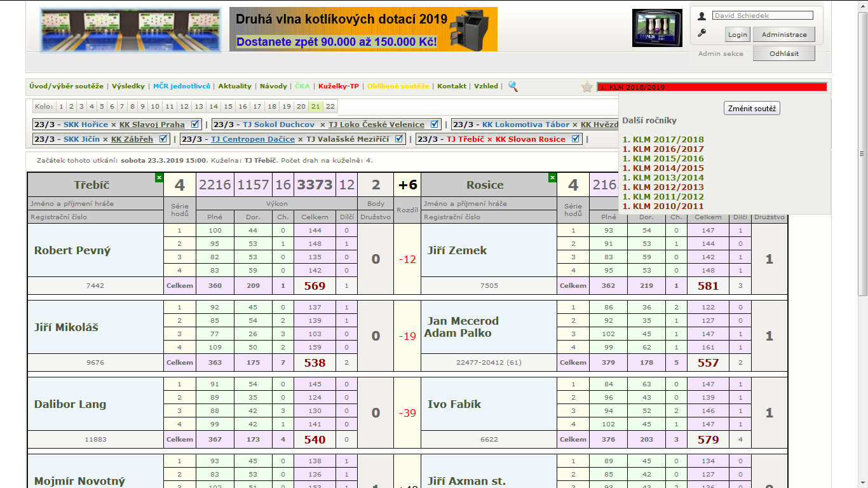The image size is (868, 488).
Task: Click the bowling pins device thumbnail
Action: point(657,28)
